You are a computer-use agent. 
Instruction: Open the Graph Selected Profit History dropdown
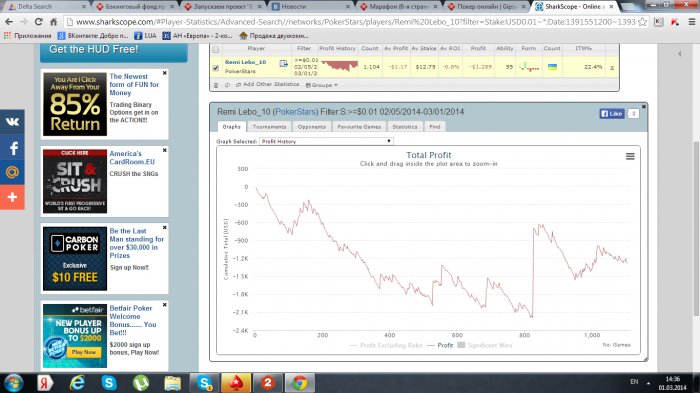[x=326, y=141]
